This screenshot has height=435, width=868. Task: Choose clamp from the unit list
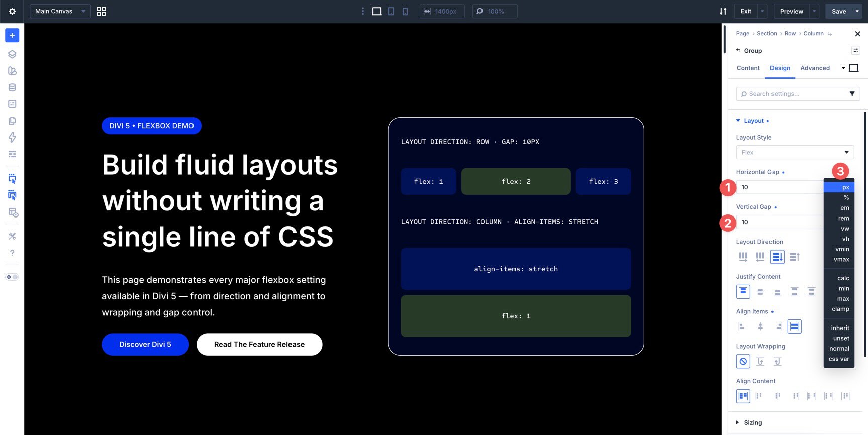[x=839, y=309]
